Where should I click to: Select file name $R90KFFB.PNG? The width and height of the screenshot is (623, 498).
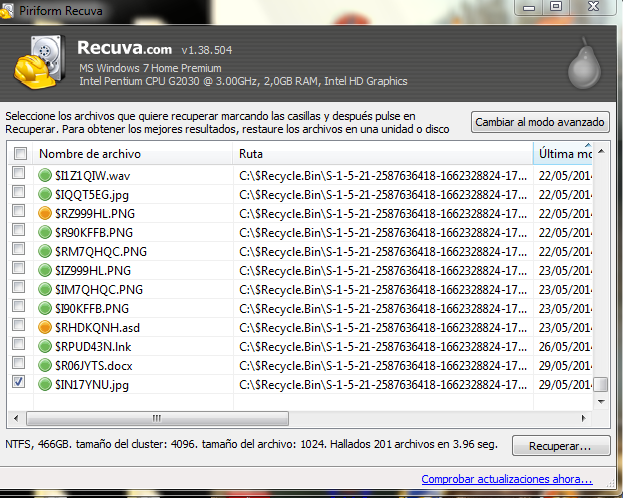click(x=94, y=233)
